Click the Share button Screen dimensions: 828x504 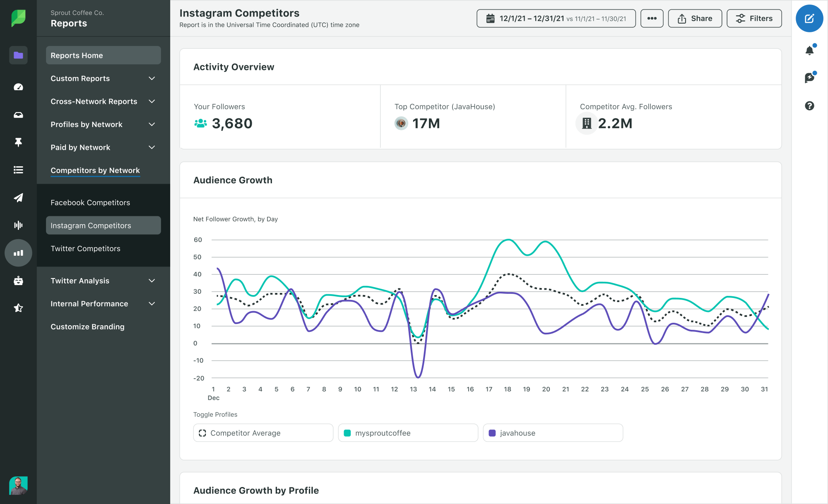coord(695,18)
